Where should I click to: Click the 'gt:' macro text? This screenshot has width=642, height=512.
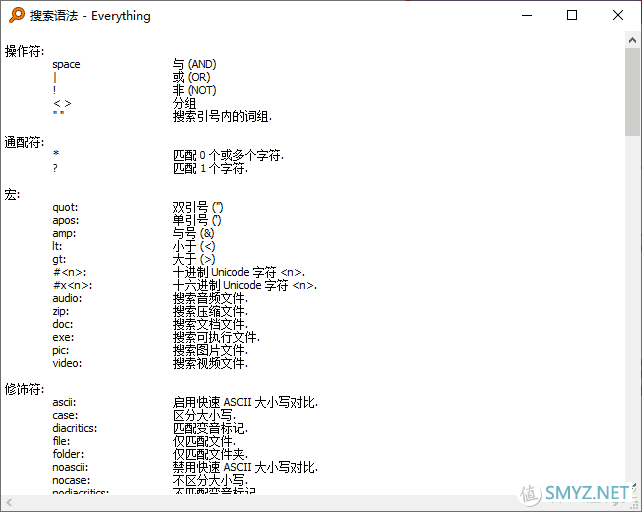pyautogui.click(x=59, y=259)
